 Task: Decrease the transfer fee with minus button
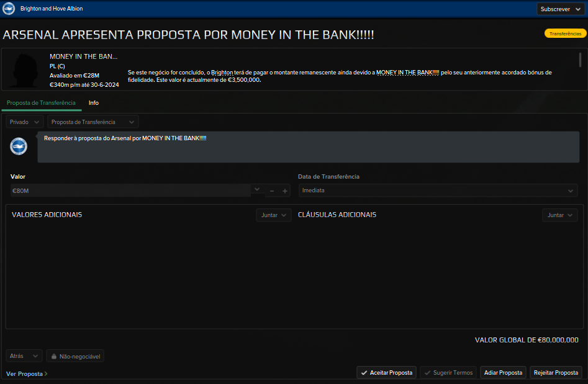272,191
